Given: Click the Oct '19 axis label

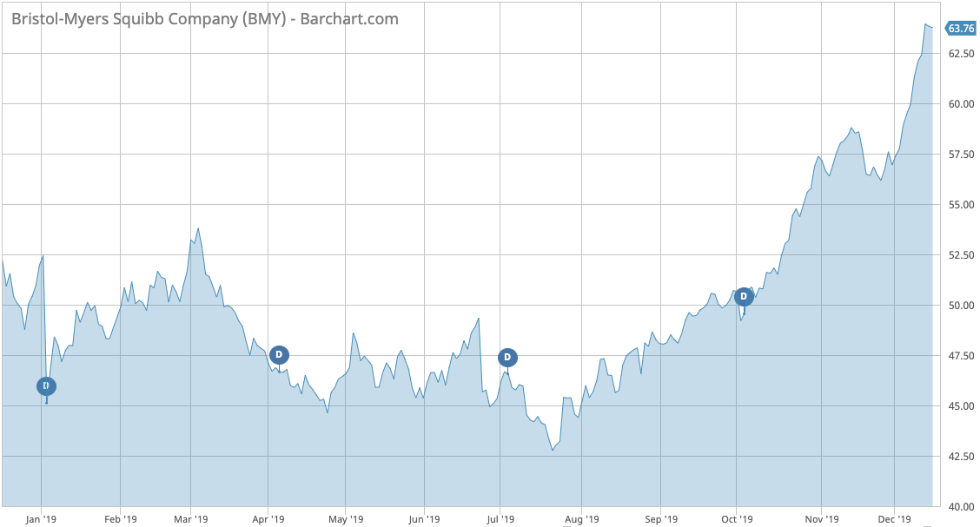Looking at the screenshot, I should (x=737, y=519).
